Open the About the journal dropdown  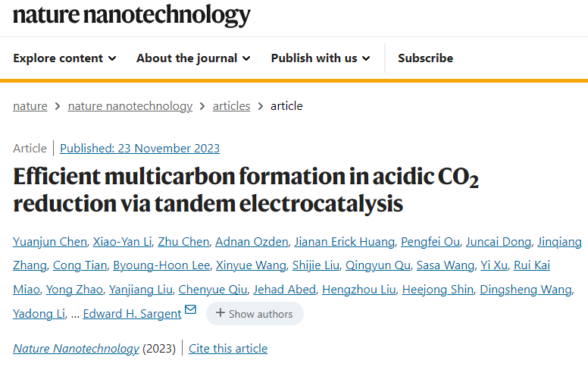(x=193, y=58)
